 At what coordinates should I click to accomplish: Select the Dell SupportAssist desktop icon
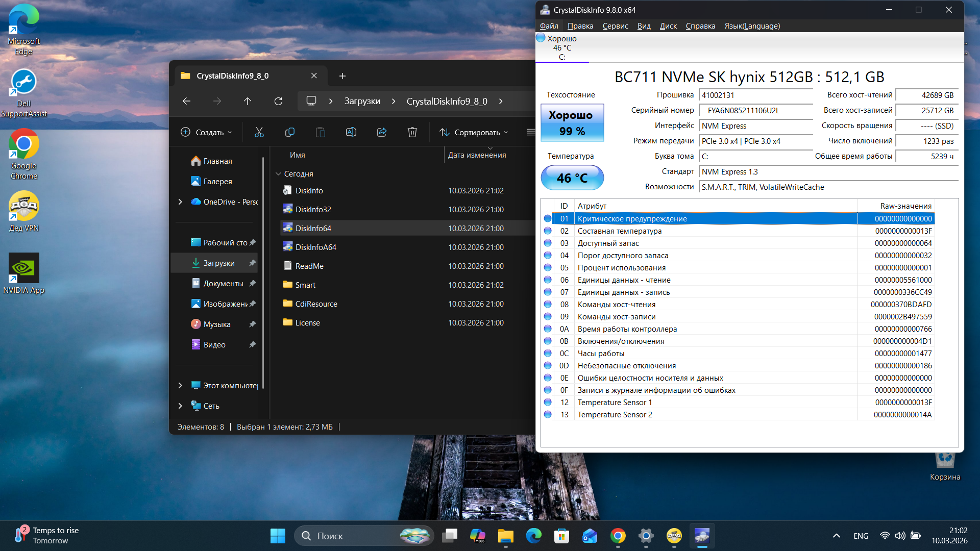point(23,93)
